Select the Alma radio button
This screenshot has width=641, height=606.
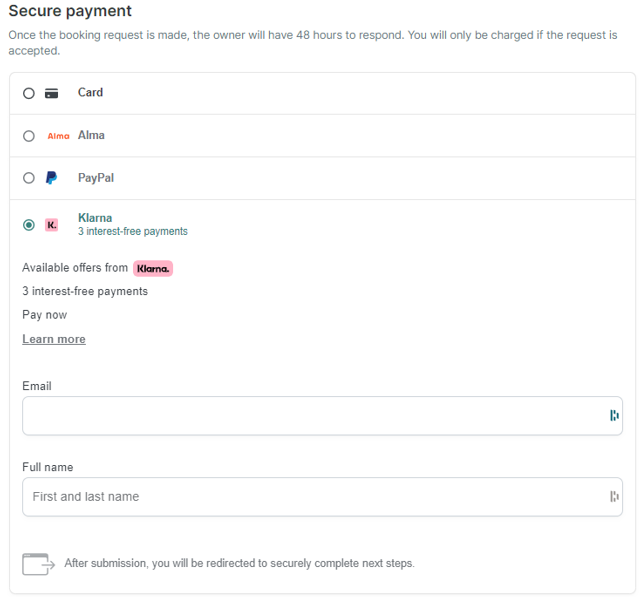29,136
